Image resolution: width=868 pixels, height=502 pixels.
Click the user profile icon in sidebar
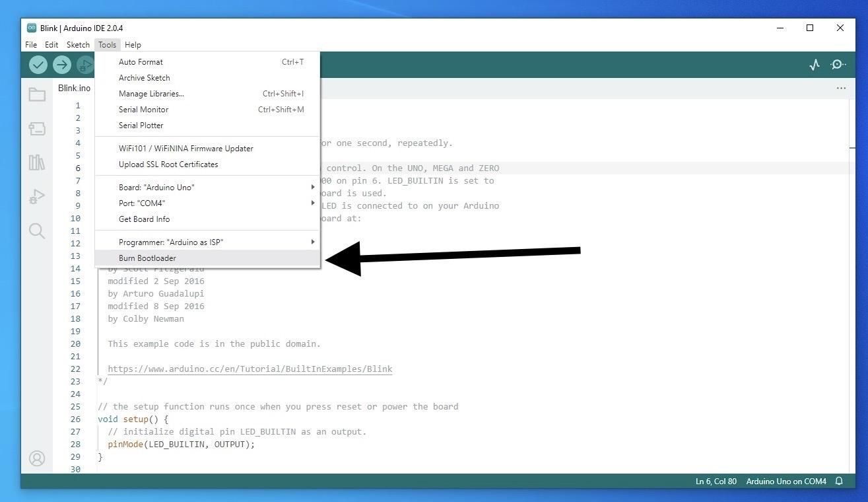(x=37, y=458)
